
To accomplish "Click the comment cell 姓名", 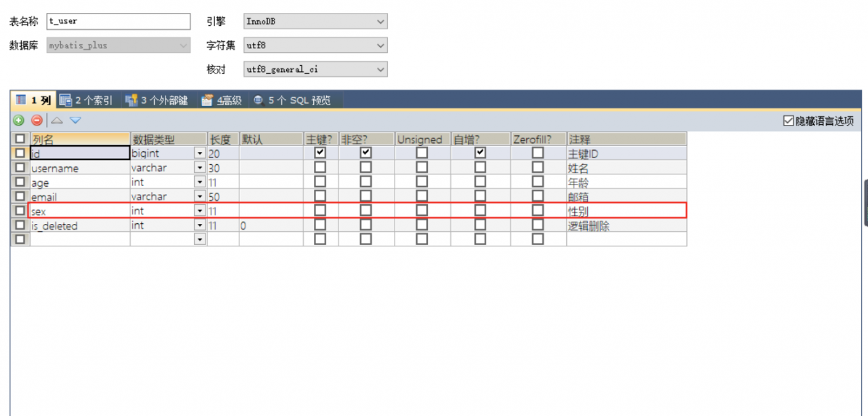I will [627, 168].
